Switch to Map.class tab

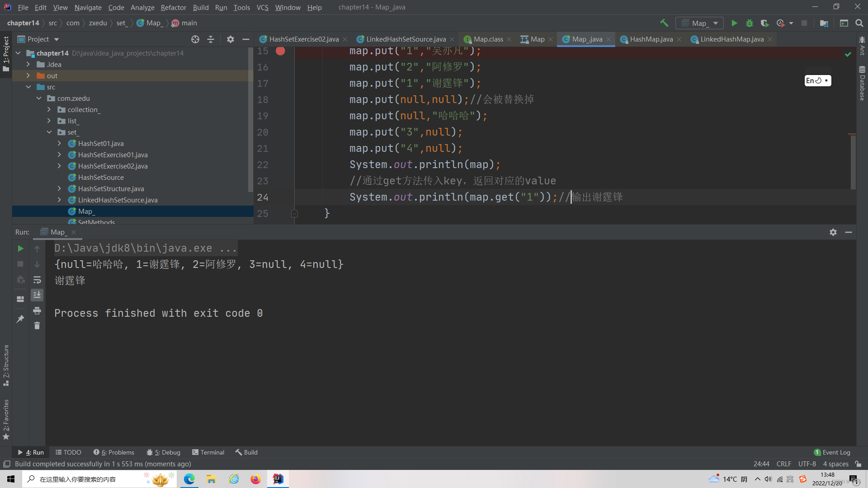pyautogui.click(x=488, y=39)
